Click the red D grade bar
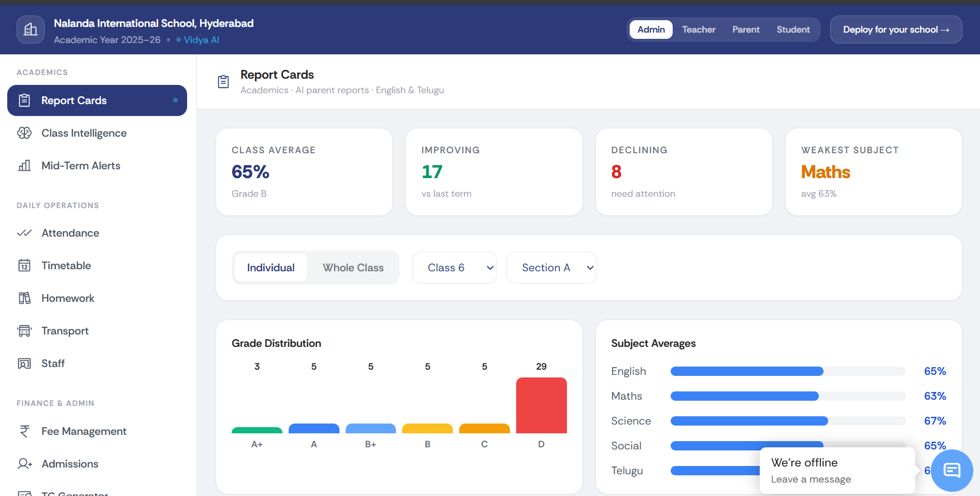This screenshot has width=980, height=496. click(541, 405)
